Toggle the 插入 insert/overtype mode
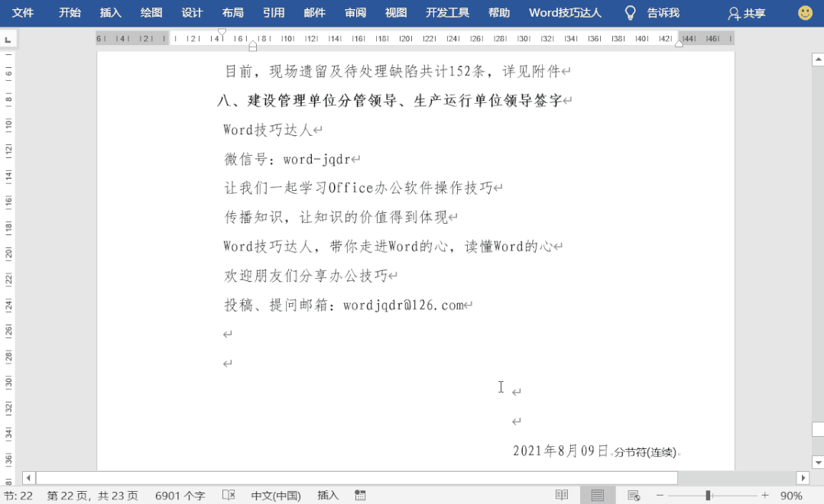This screenshot has height=504, width=824. [x=328, y=496]
